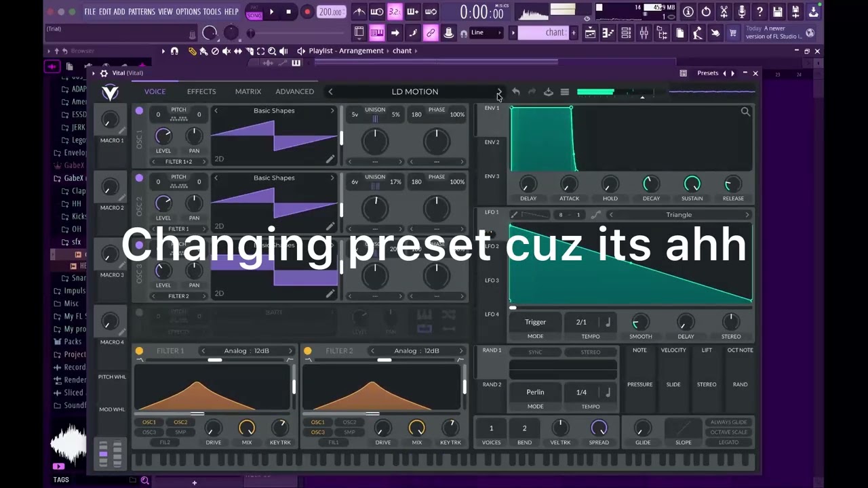This screenshot has height=488, width=868.
Task: Open Vital plugin options gear icon
Action: tap(104, 73)
